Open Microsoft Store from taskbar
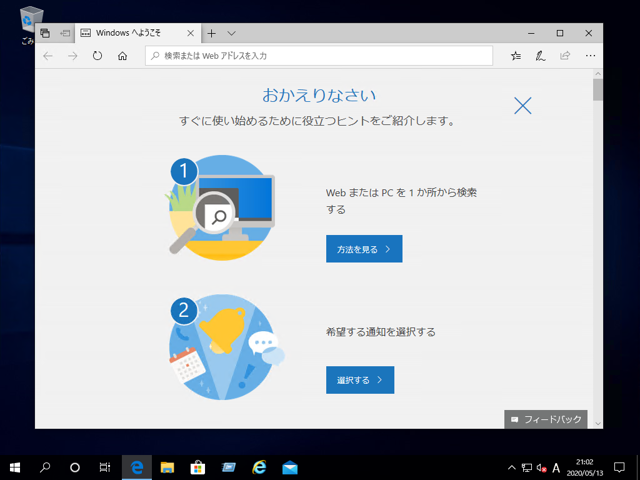 tap(198, 467)
